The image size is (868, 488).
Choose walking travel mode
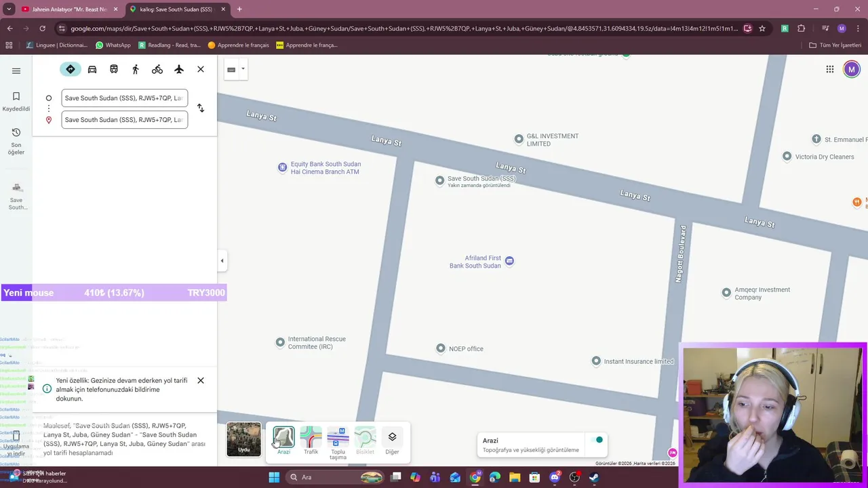[x=136, y=69]
